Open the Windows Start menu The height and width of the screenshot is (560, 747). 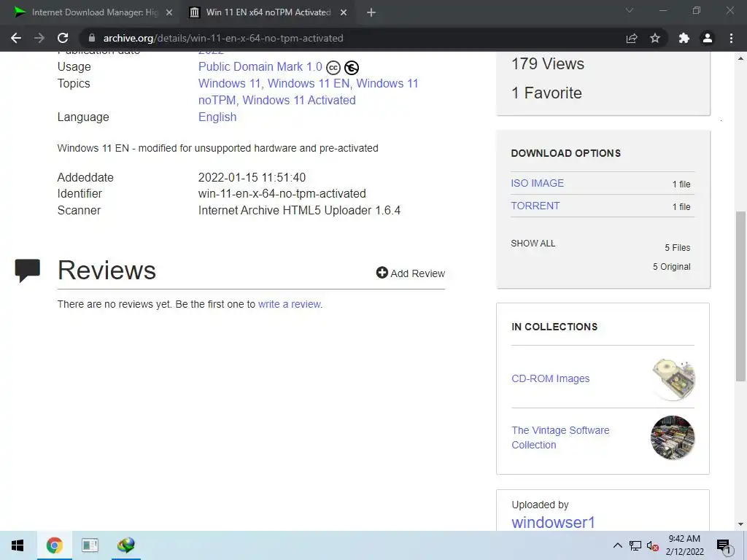[18, 545]
